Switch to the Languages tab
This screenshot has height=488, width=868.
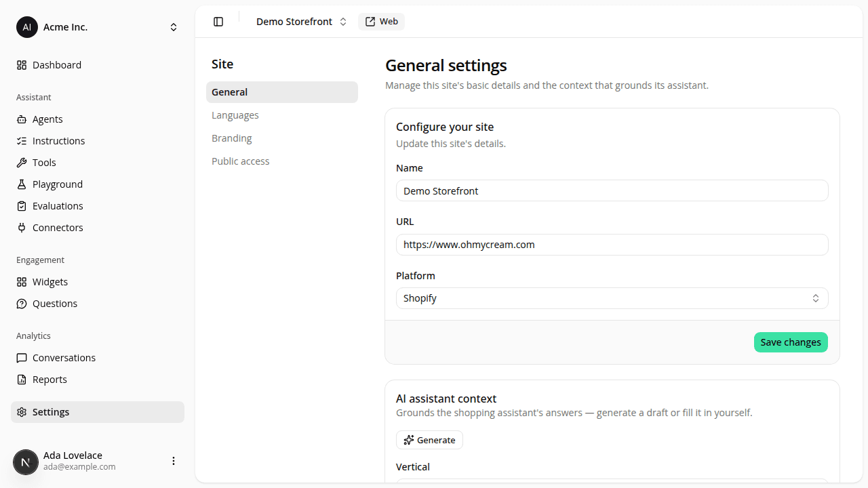(x=282, y=115)
